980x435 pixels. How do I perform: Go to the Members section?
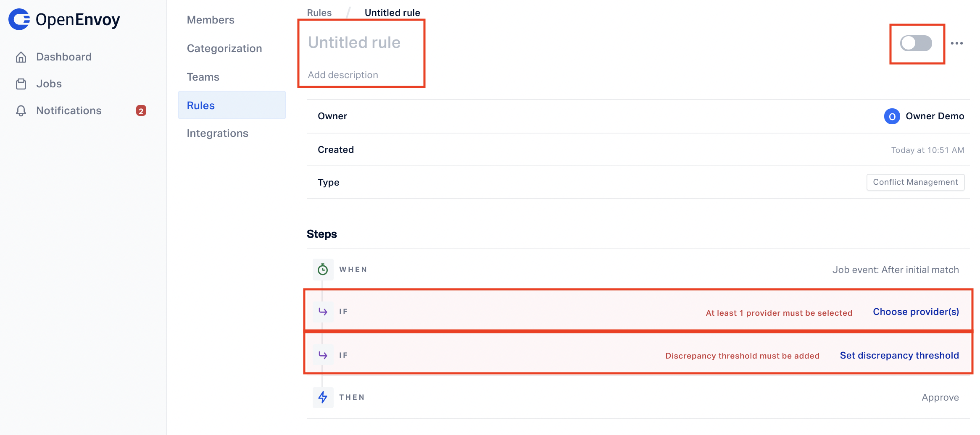211,20
